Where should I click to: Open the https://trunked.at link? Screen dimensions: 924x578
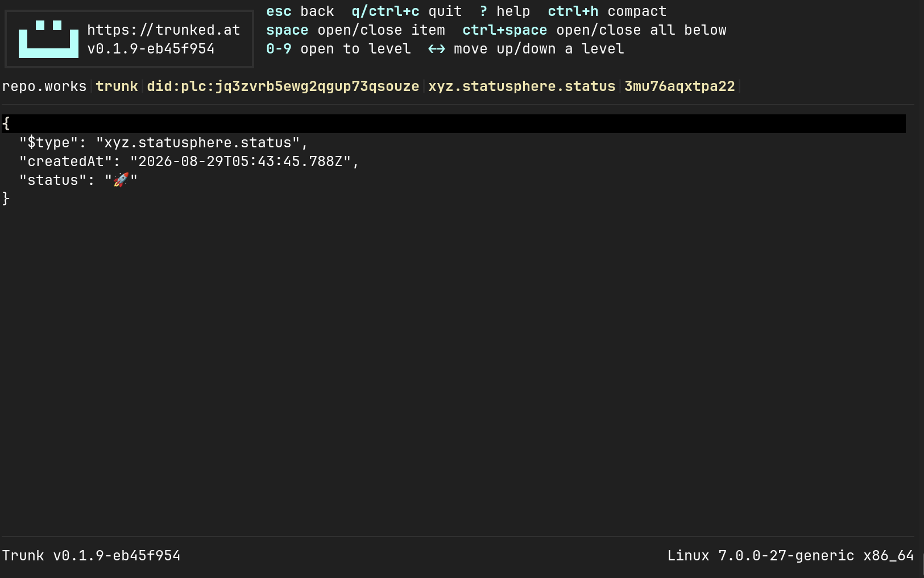[164, 30]
